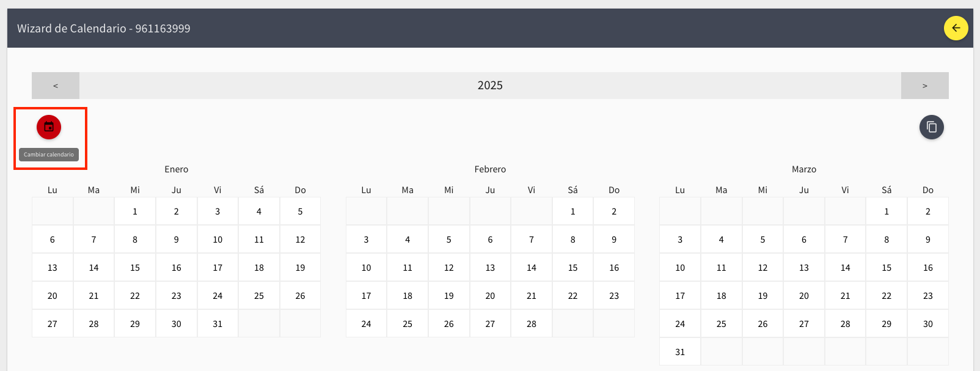The height and width of the screenshot is (371, 980).
Task: Select January 1 in Enero
Action: 135,211
